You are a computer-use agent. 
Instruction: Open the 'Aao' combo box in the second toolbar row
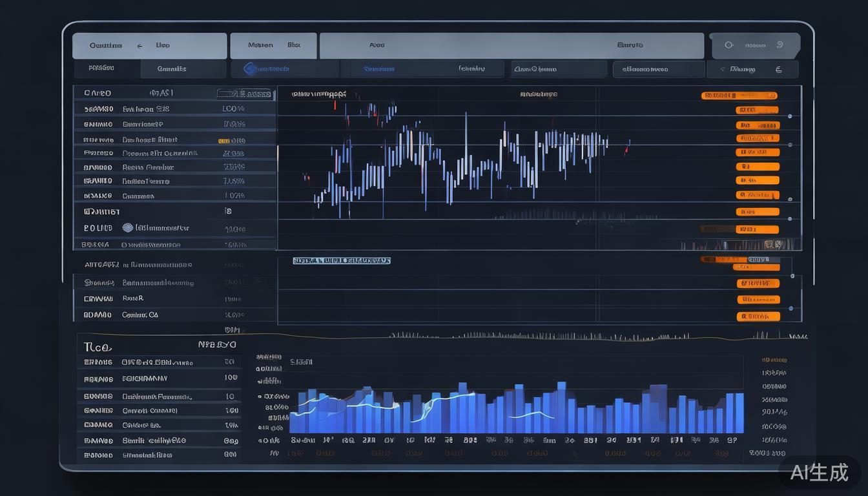point(559,69)
